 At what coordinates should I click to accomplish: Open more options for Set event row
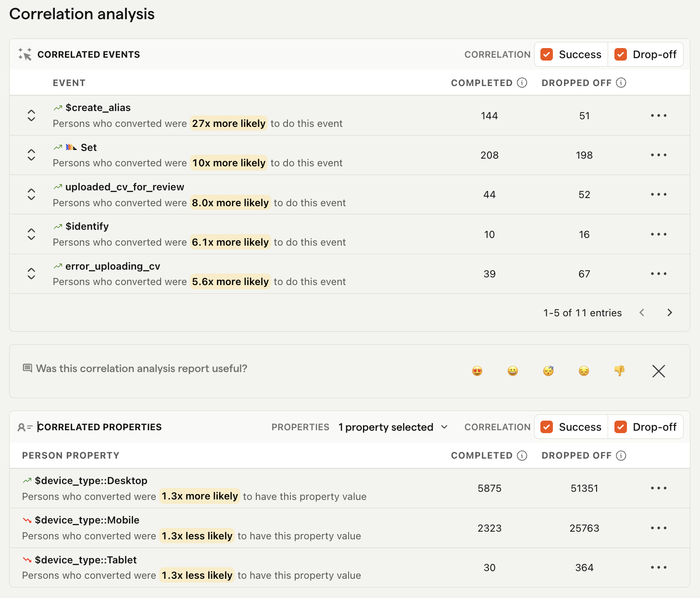[x=659, y=155]
